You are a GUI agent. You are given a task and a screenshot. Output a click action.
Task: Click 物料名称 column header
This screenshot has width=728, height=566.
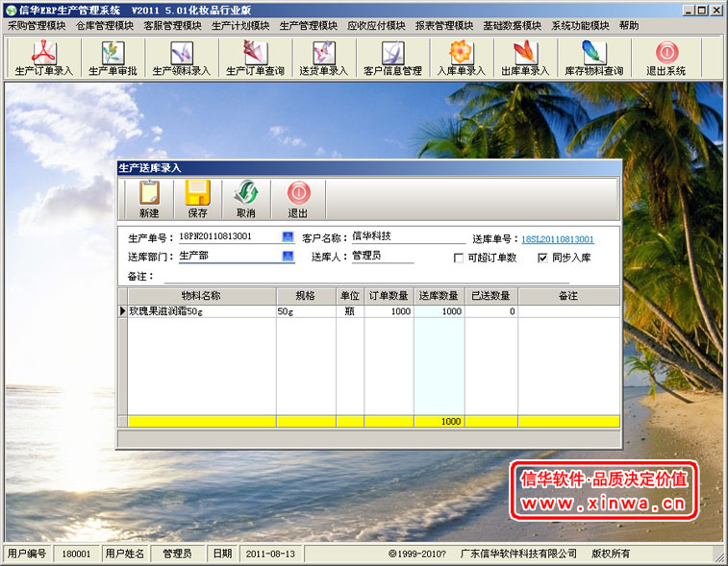point(202,296)
